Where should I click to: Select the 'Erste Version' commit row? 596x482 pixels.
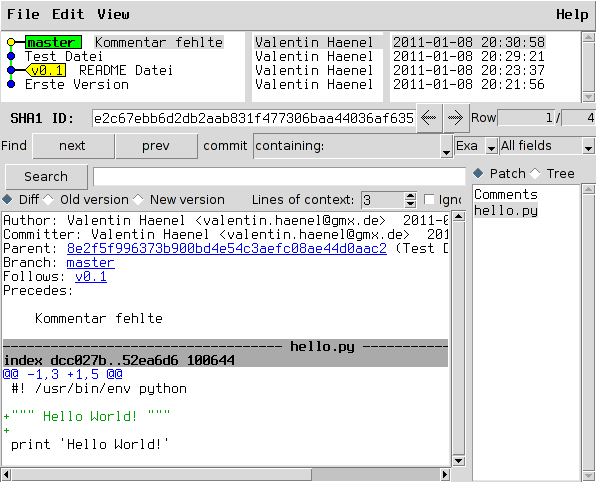[x=77, y=84]
